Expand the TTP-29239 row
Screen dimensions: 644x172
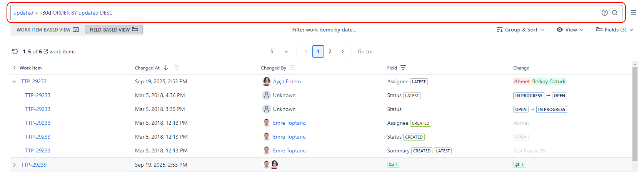(x=14, y=165)
